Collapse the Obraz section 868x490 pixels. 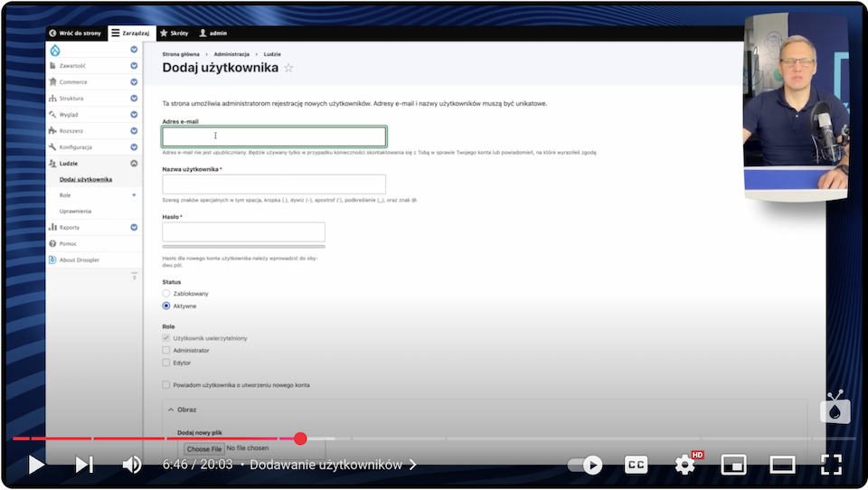[x=182, y=410]
